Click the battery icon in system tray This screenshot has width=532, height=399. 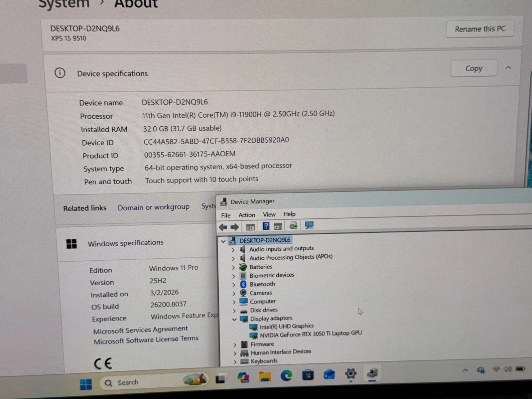click(x=520, y=368)
